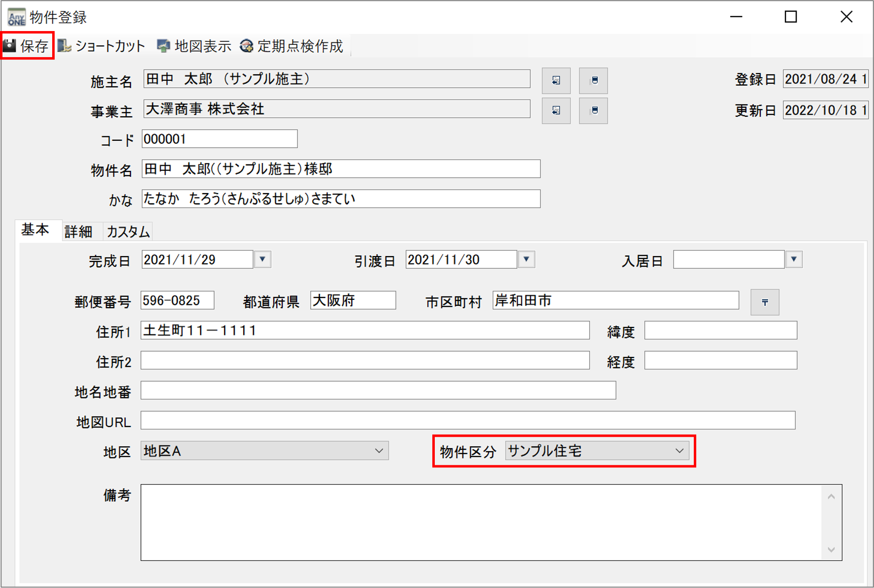Focus the 住所2 text field
The width and height of the screenshot is (874, 588).
[x=365, y=360]
